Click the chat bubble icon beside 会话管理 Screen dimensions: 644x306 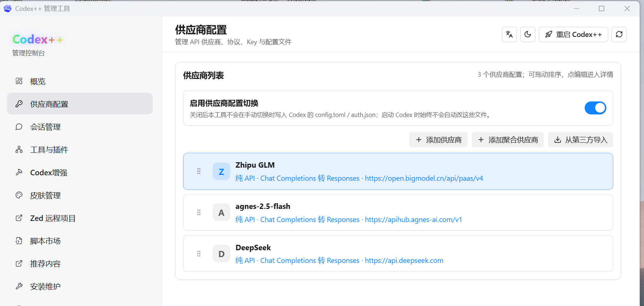coord(19,127)
